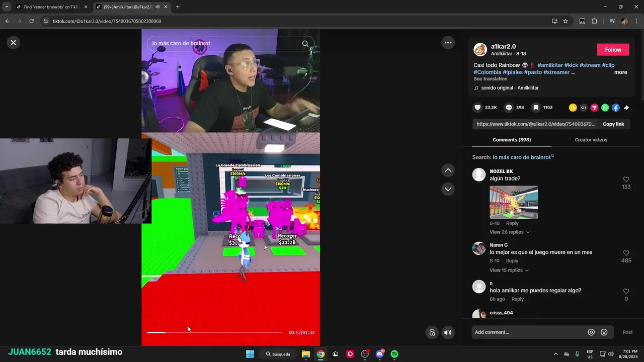Reload the page
The height and width of the screenshot is (362, 644).
(31, 21)
